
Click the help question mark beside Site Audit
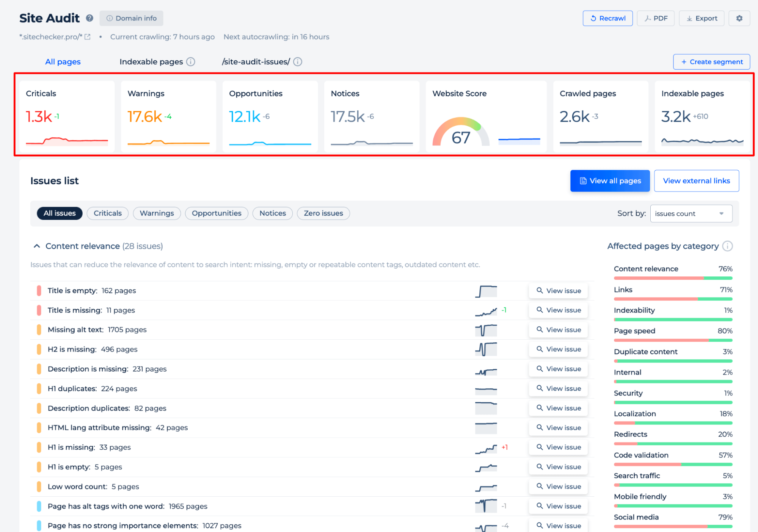89,18
